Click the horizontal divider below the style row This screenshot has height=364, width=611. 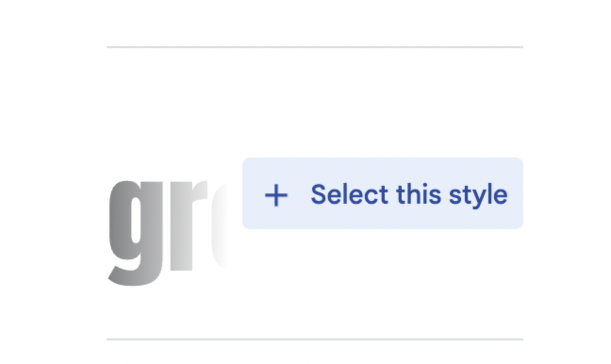click(x=315, y=339)
